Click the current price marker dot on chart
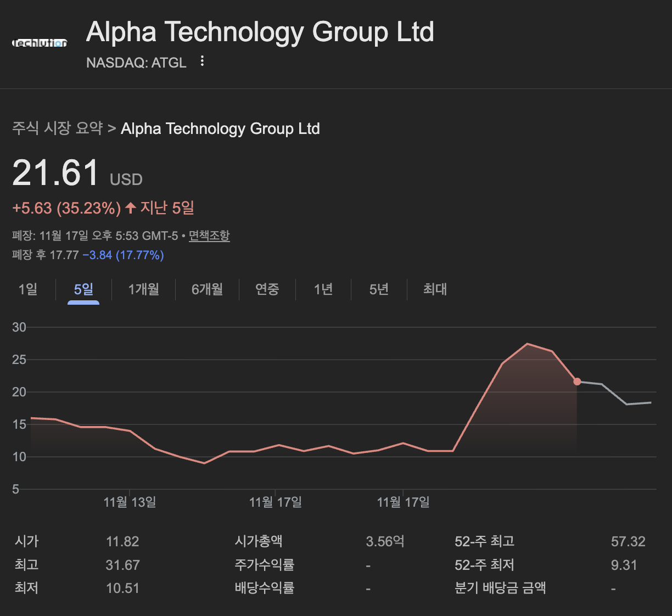Image resolution: width=672 pixels, height=616 pixels. pos(577,382)
